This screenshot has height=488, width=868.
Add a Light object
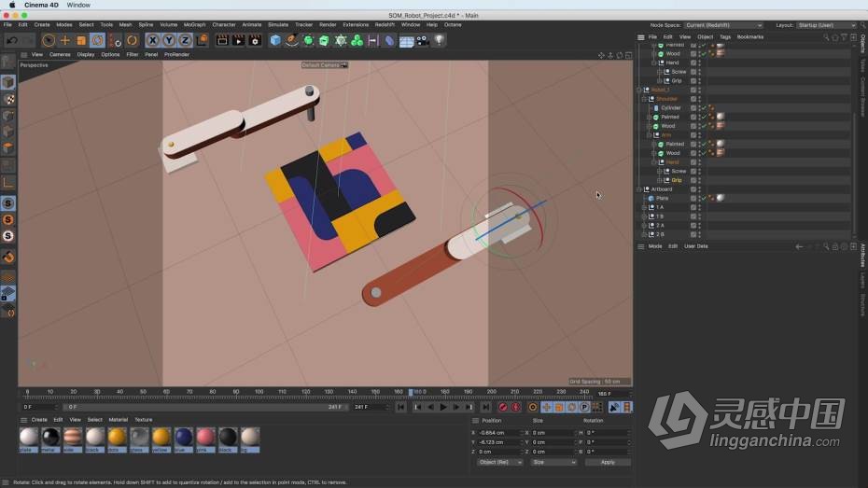point(439,40)
